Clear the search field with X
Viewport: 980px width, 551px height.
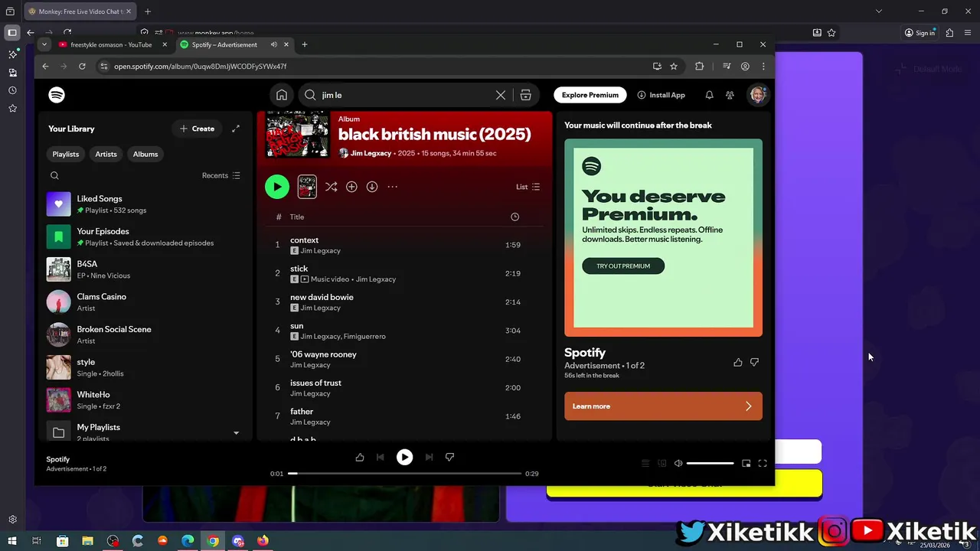(501, 95)
